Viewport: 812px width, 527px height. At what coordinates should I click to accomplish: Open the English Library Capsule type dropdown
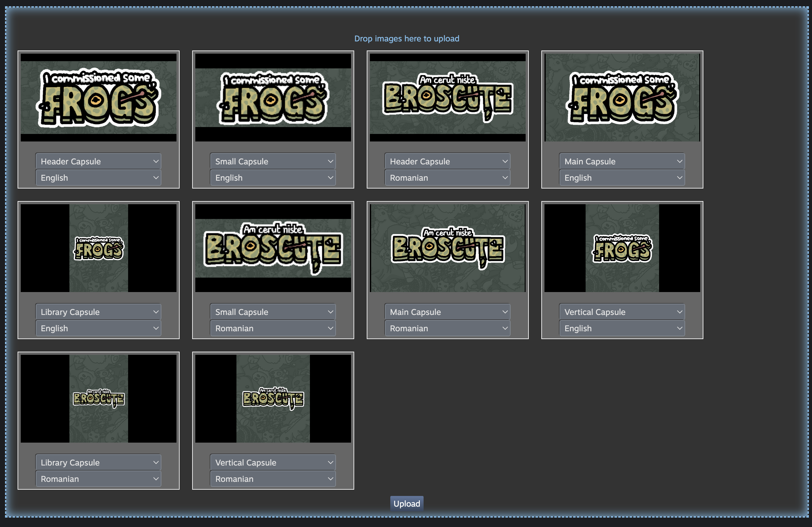(98, 312)
